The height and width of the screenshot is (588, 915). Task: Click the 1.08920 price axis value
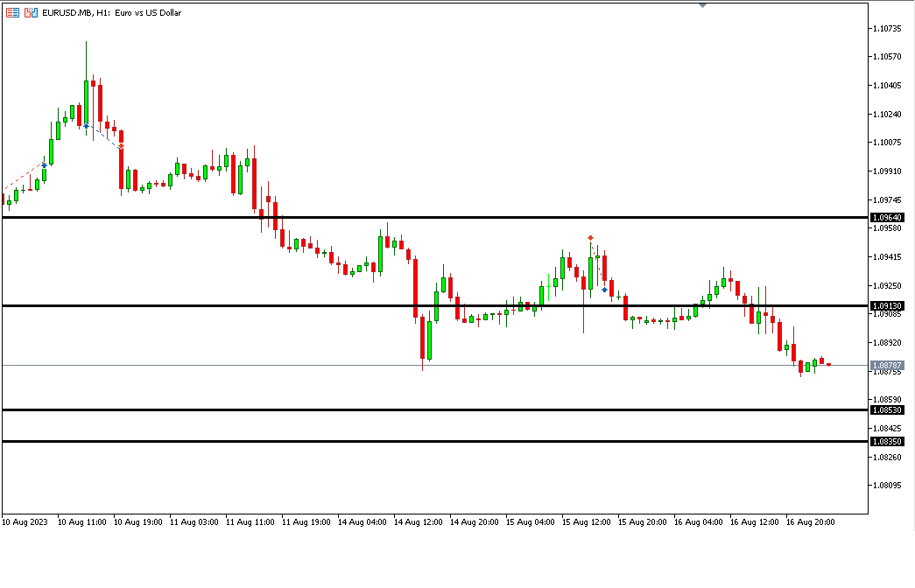[x=887, y=342]
